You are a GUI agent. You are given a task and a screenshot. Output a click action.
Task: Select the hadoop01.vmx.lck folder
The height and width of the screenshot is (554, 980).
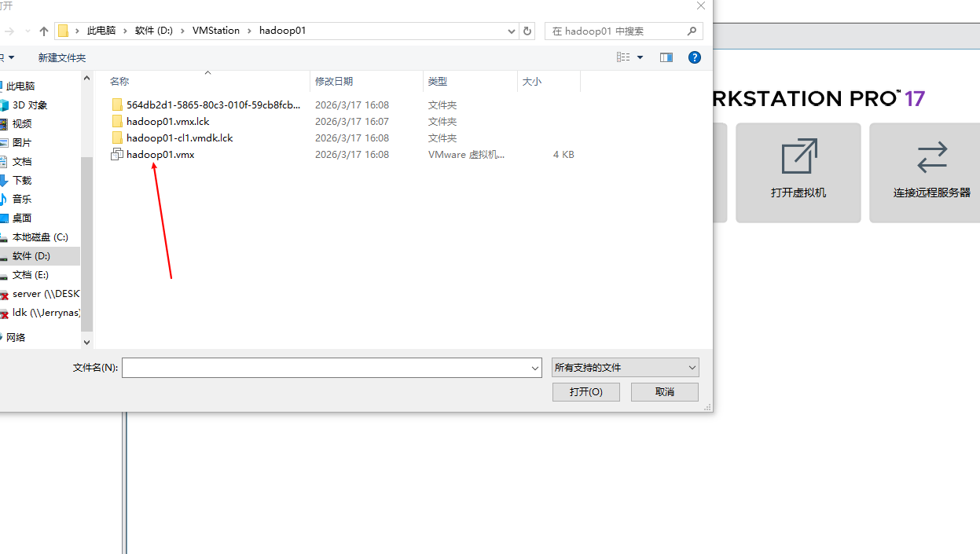click(167, 122)
